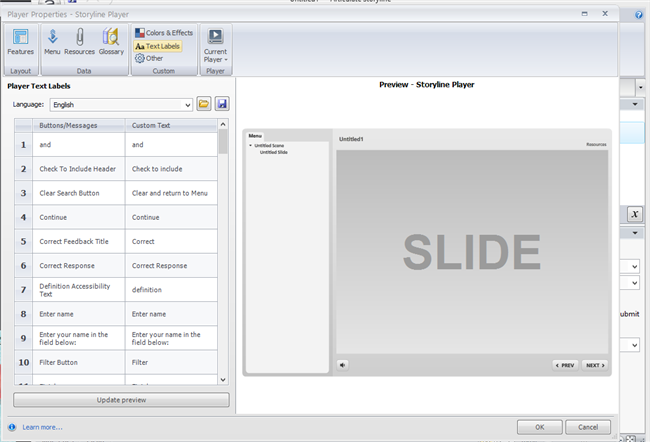This screenshot has width=650, height=442.
Task: Click the volume icon in preview player
Action: 342,365
